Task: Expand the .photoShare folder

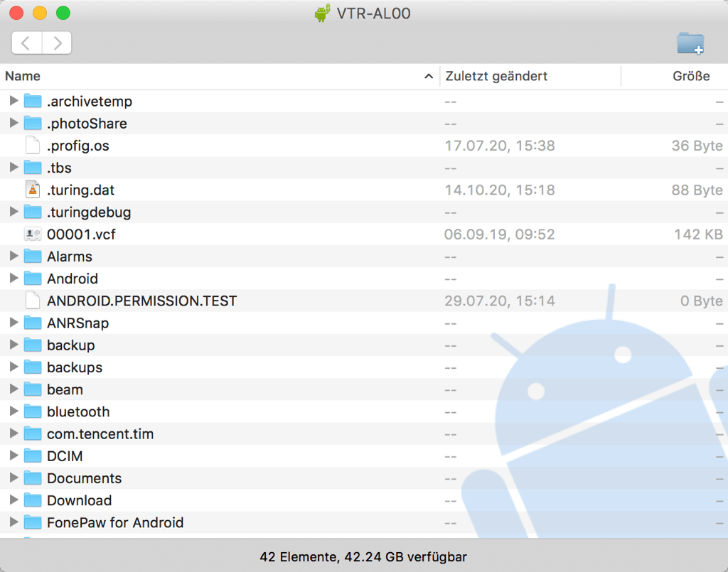Action: (14, 122)
